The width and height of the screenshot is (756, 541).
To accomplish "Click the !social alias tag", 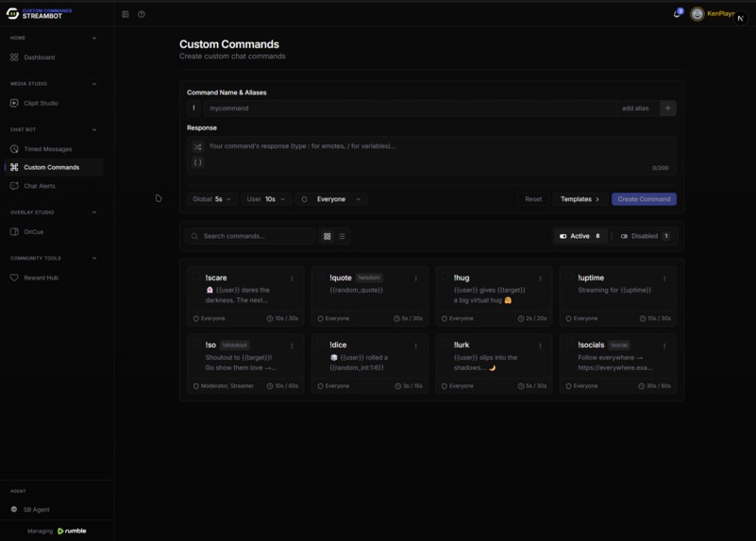I will 619,346.
